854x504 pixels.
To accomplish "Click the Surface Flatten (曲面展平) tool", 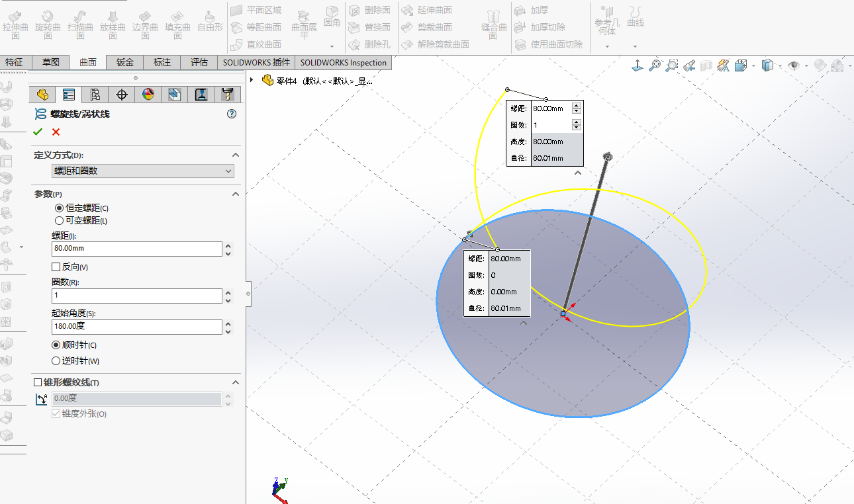I will 305,24.
